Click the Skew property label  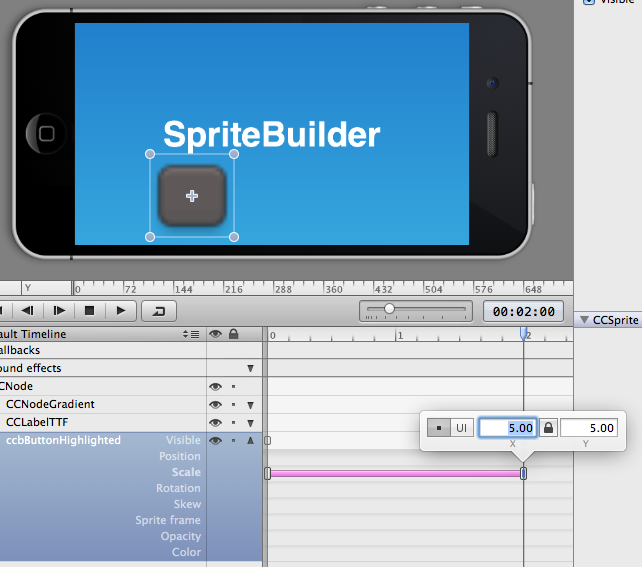pyautogui.click(x=187, y=504)
